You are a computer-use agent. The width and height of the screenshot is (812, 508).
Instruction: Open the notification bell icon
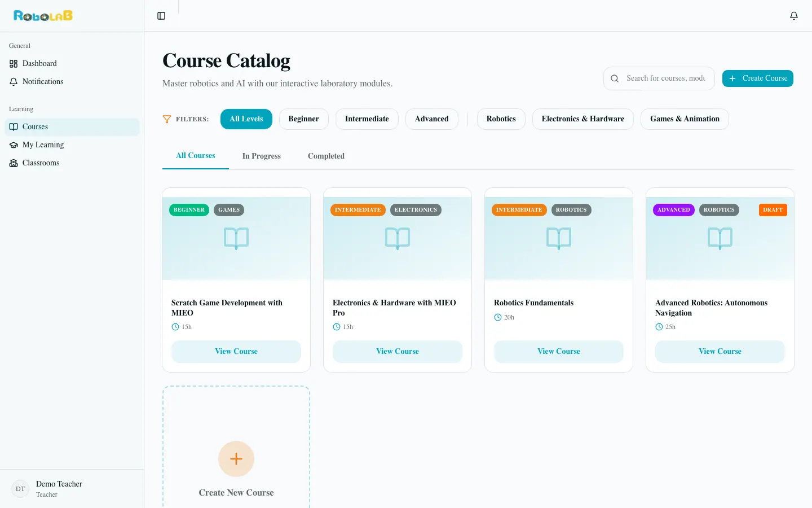pos(794,16)
